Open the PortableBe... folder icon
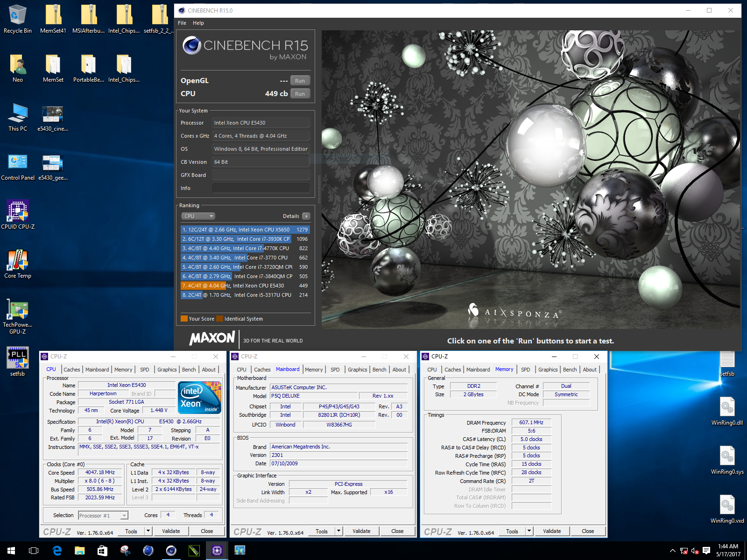The image size is (747, 560). pos(89,68)
